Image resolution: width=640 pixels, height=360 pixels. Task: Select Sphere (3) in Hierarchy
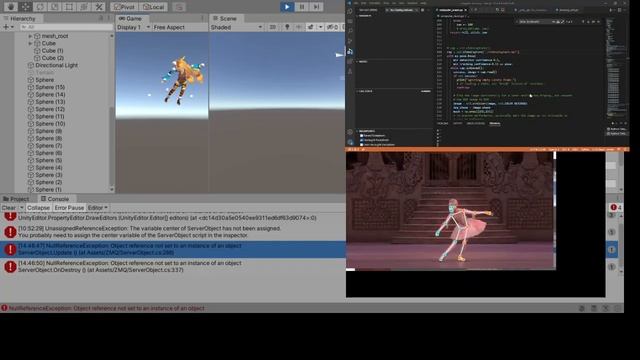[49, 175]
